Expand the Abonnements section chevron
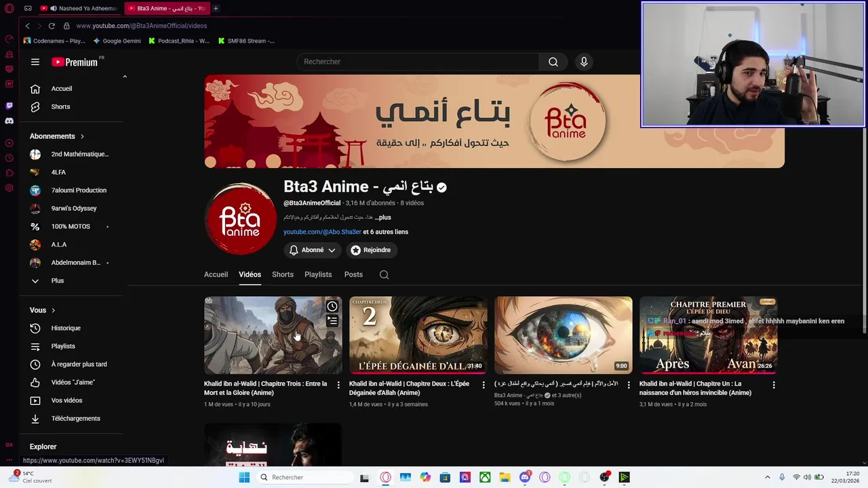This screenshot has height=488, width=868. point(82,136)
